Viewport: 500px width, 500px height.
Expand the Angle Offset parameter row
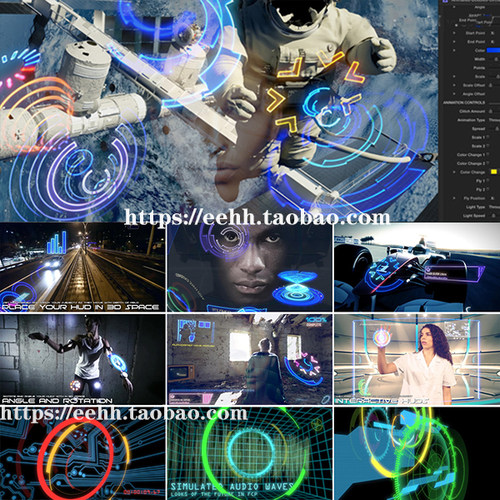pos(454,94)
